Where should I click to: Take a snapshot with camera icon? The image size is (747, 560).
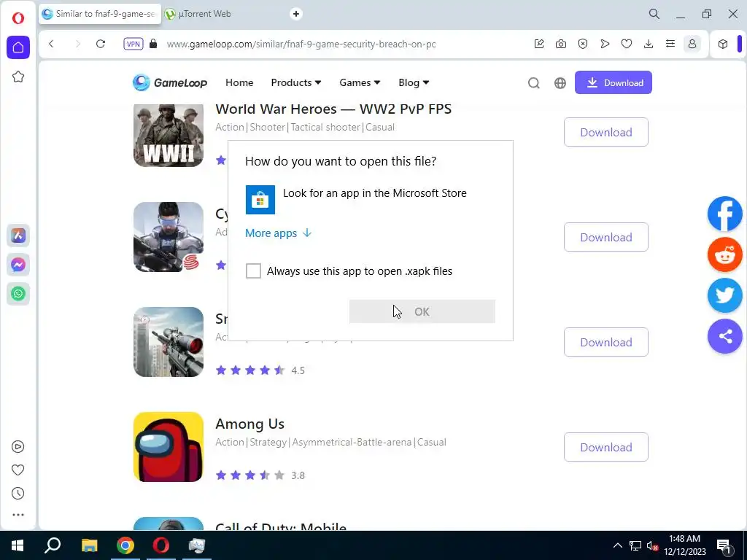pyautogui.click(x=561, y=44)
